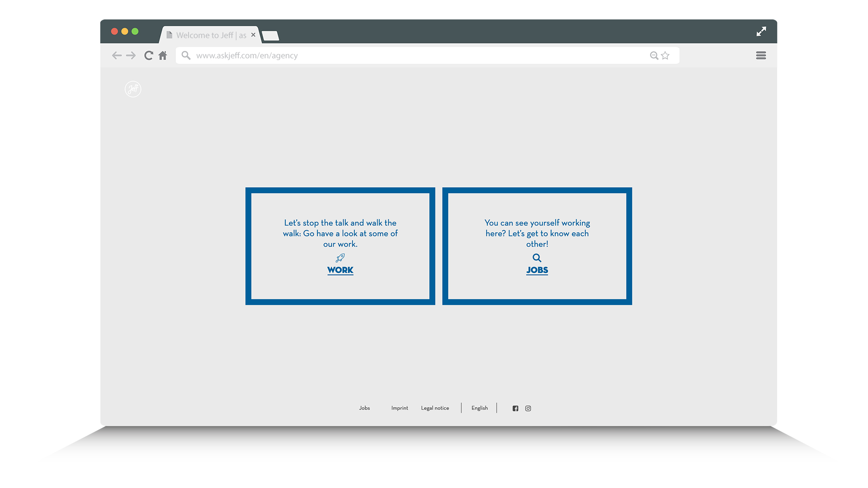Viewport: 868px width, 488px height.
Task: Open the Legal notice footer link
Action: tap(435, 408)
